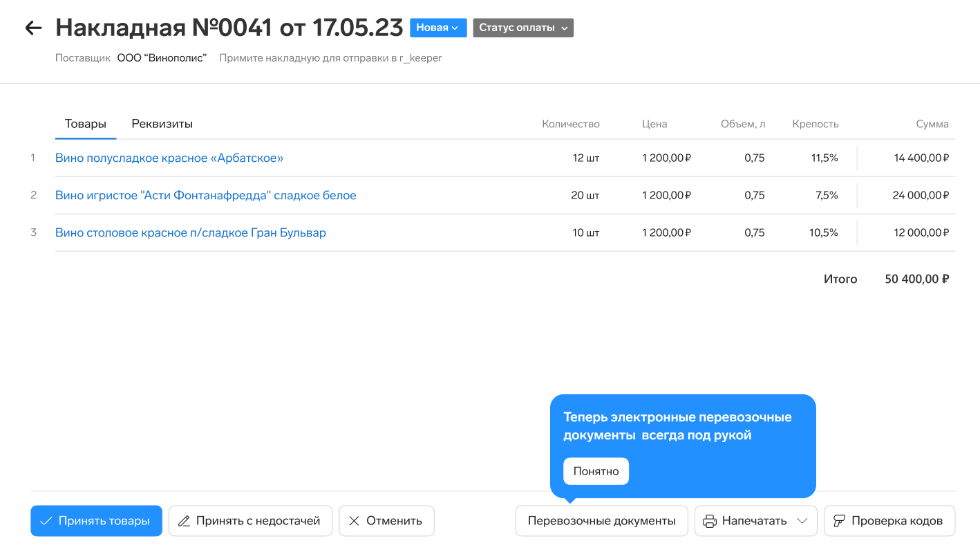Click the X icon on Отменить
Screen dimensions: 980x552
coord(354,521)
